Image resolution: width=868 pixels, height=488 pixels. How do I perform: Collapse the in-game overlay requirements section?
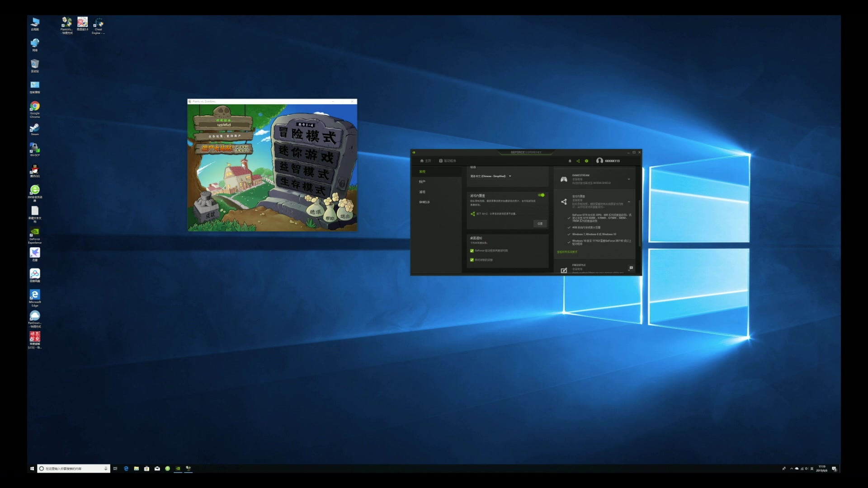[x=628, y=202]
